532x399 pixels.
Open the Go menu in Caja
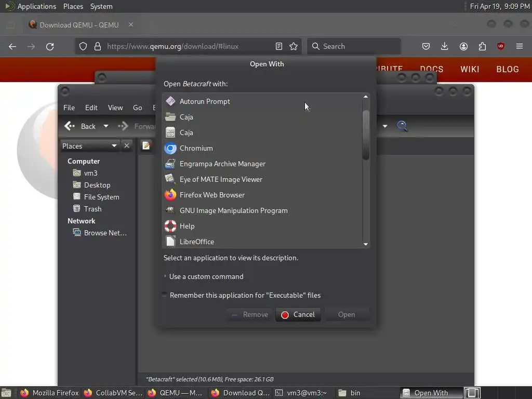tap(137, 108)
